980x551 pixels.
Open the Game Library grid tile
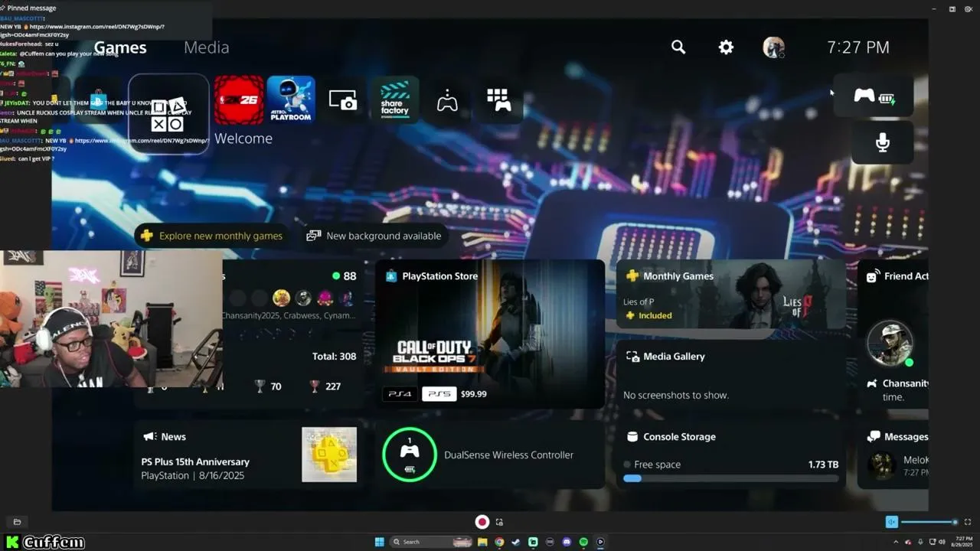498,99
